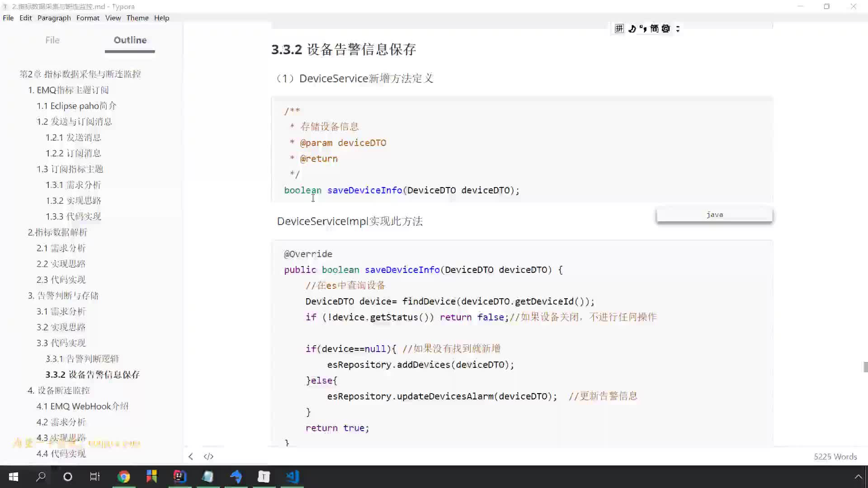This screenshot has width=868, height=488.
Task: Click the 5225 Words counter
Action: (835, 456)
